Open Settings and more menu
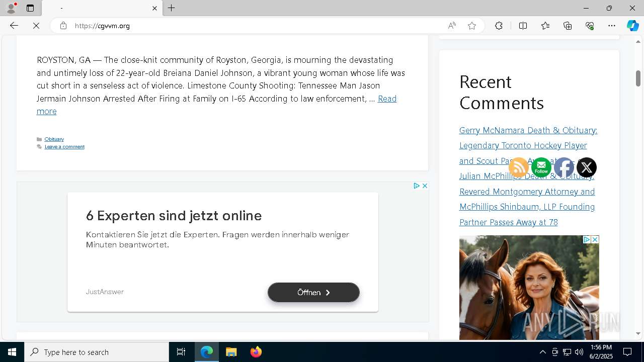This screenshot has width=644, height=362. (612, 26)
